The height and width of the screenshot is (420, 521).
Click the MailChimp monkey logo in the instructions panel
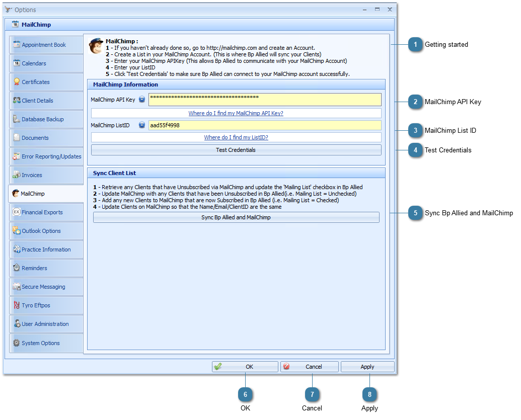click(96, 46)
